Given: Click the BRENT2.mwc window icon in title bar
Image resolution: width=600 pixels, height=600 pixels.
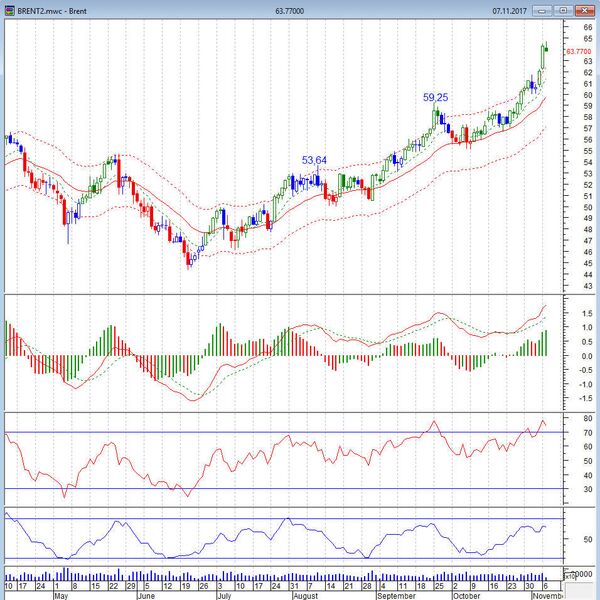Looking at the screenshot, I should pyautogui.click(x=9, y=9).
